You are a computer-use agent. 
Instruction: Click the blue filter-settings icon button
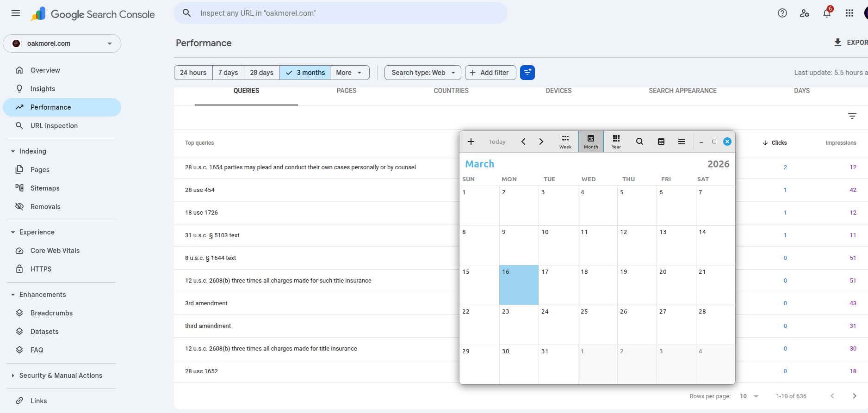coord(527,73)
